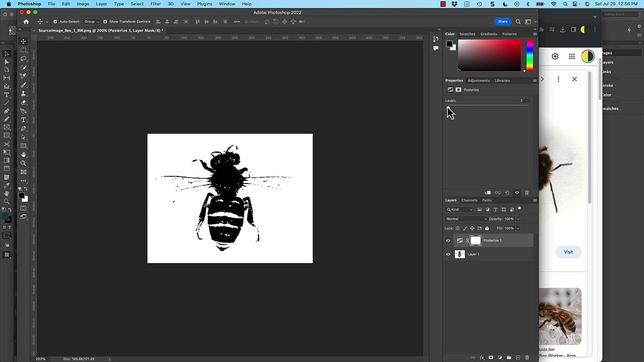The width and height of the screenshot is (644, 362).
Task: Select the Clone Stamp tool
Action: tap(23, 94)
